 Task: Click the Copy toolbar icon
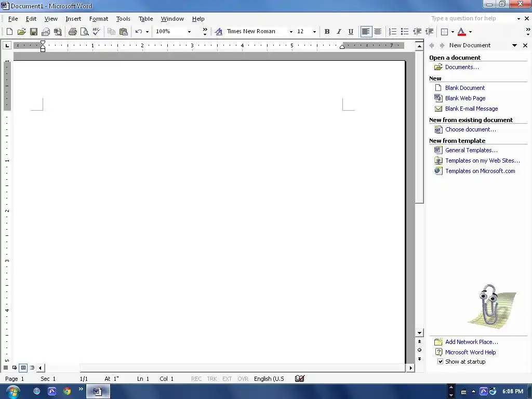tap(111, 32)
